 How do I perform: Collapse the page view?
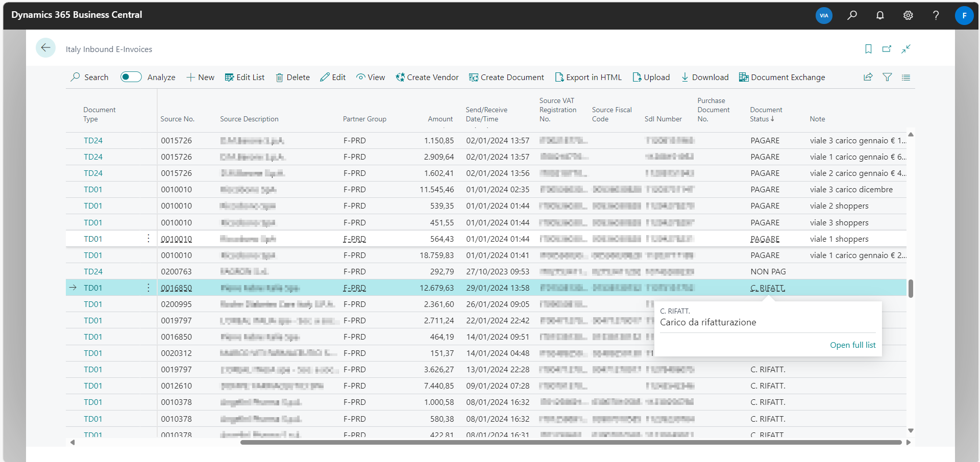click(906, 49)
